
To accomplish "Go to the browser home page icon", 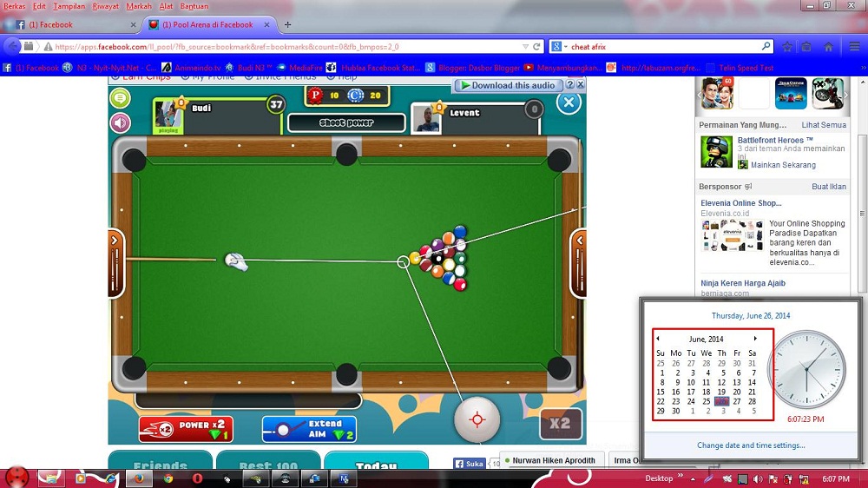I will (x=829, y=47).
